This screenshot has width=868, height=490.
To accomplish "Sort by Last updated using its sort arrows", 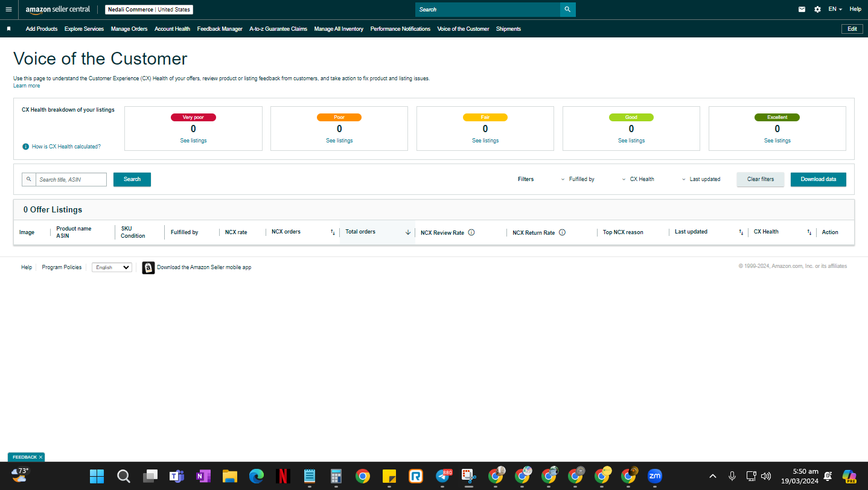I will (x=741, y=232).
